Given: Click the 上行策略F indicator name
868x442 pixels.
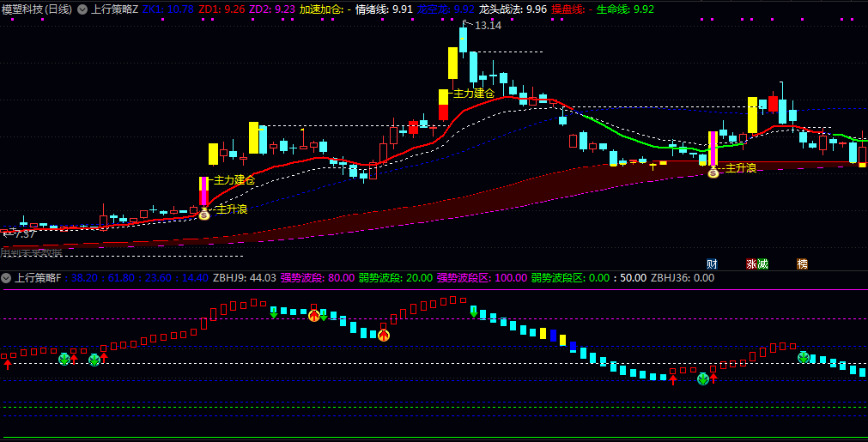Looking at the screenshot, I should pos(37,278).
